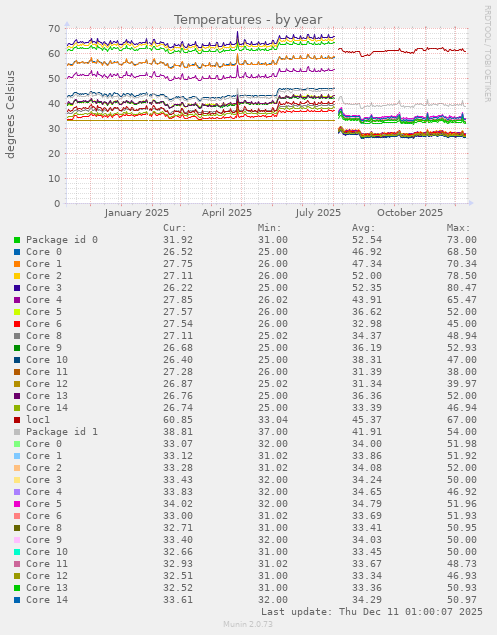Click the current value 34.02 in the Core 5 row
The height and width of the screenshot is (635, 497).
pyautogui.click(x=178, y=504)
